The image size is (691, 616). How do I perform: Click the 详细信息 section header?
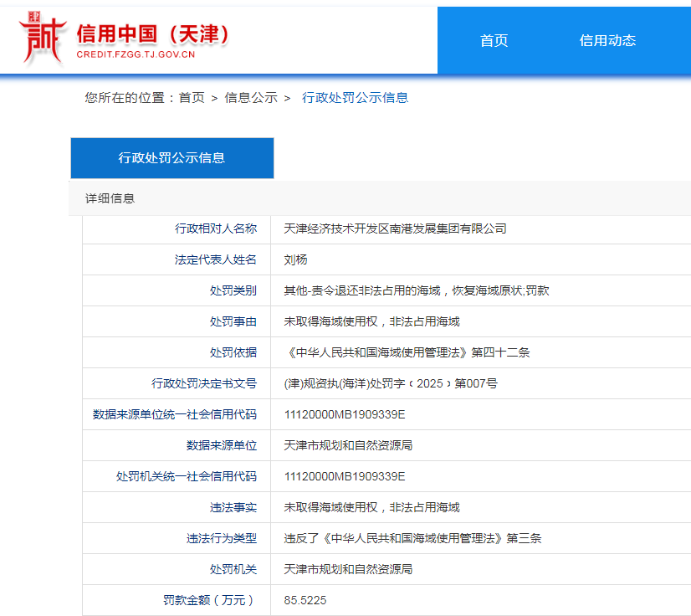pos(110,198)
